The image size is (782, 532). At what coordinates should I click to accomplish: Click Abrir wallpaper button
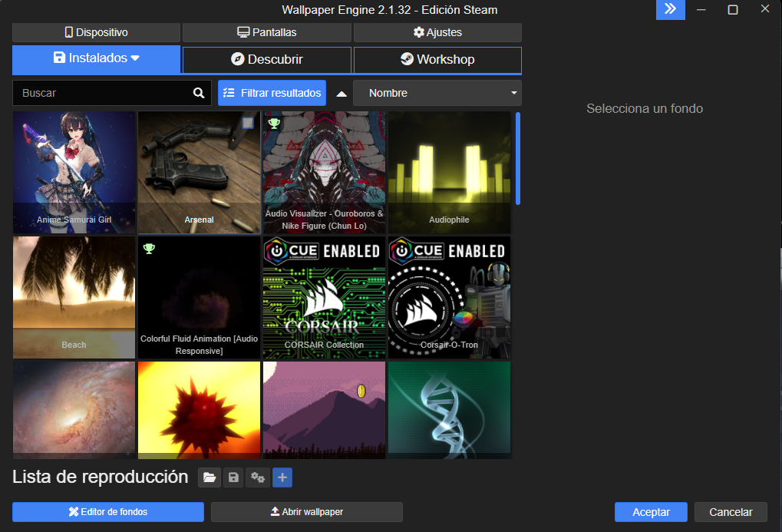307,511
